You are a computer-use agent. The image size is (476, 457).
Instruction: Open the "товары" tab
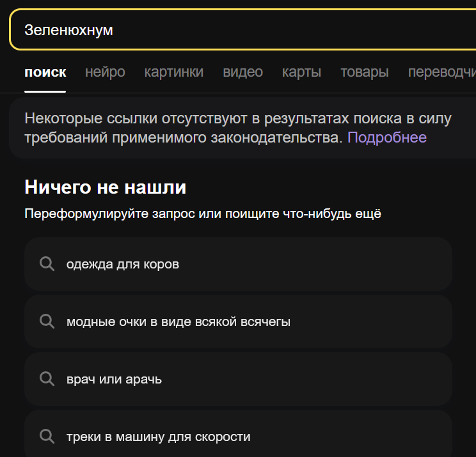364,72
